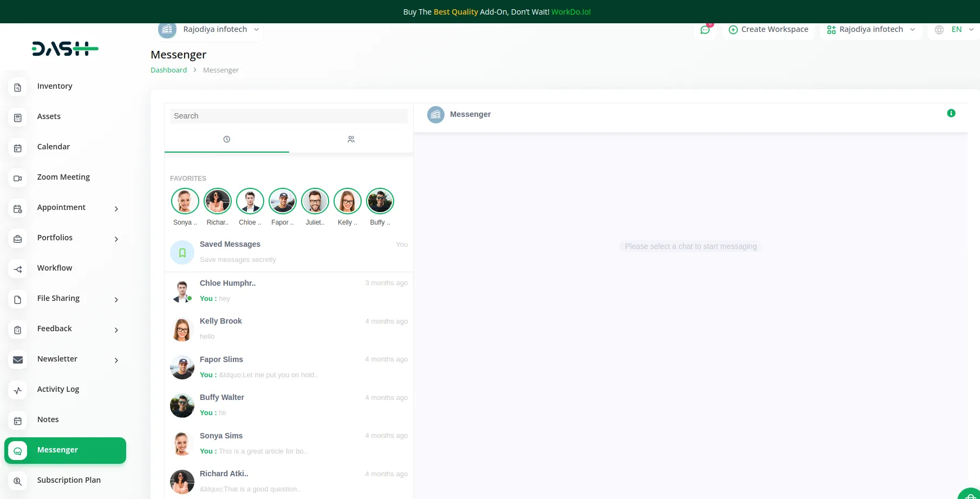980x499 pixels.
Task: Select Sonya's favorite avatar
Action: tap(185, 201)
